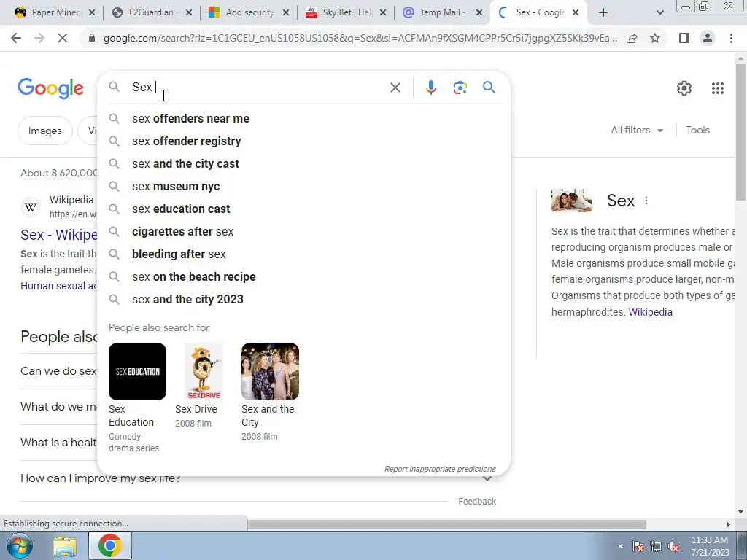
Task: Click the address bar URL
Action: [x=360, y=38]
